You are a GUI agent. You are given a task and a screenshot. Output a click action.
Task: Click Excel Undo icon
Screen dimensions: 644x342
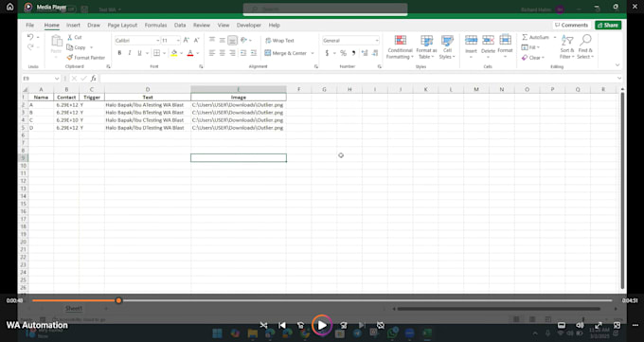pyautogui.click(x=30, y=37)
